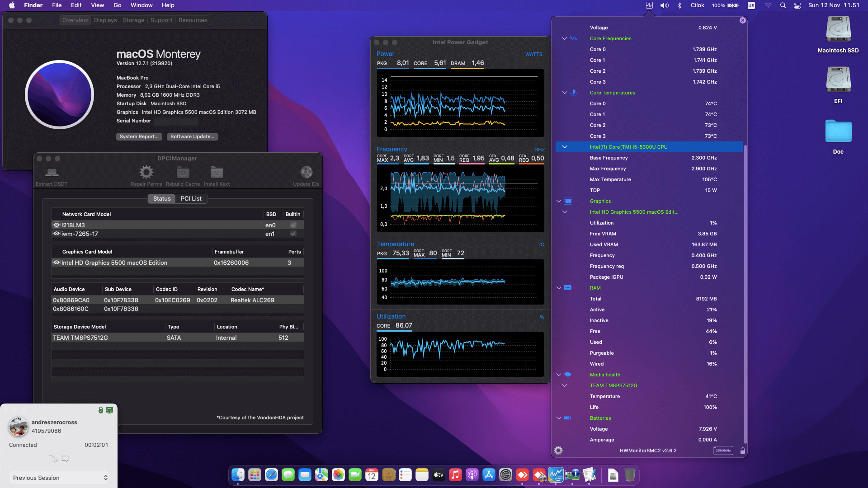Click the Software Update button
Image resolution: width=868 pixels, height=488 pixels.
(192, 136)
